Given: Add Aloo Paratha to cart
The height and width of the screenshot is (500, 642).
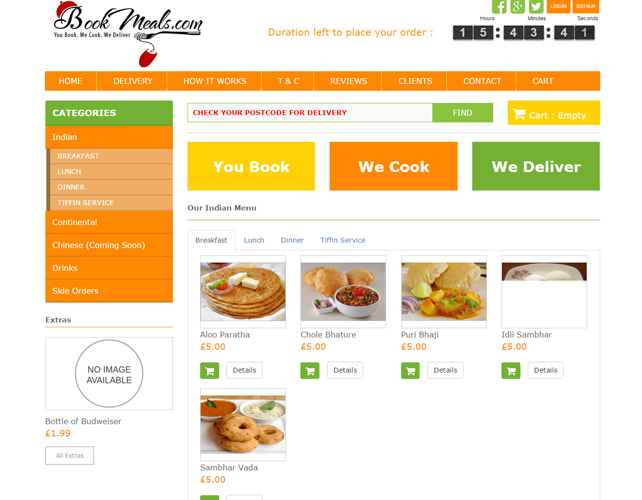Looking at the screenshot, I should tap(210, 371).
